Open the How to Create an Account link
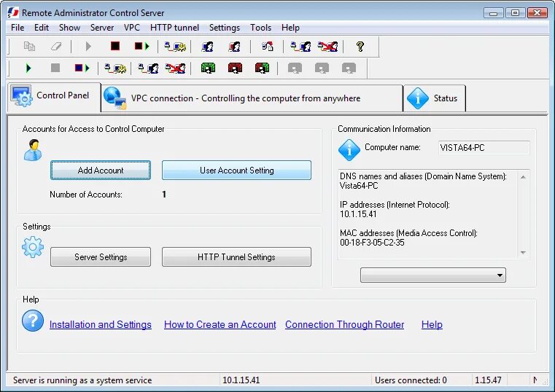The width and height of the screenshot is (555, 392). (x=220, y=324)
